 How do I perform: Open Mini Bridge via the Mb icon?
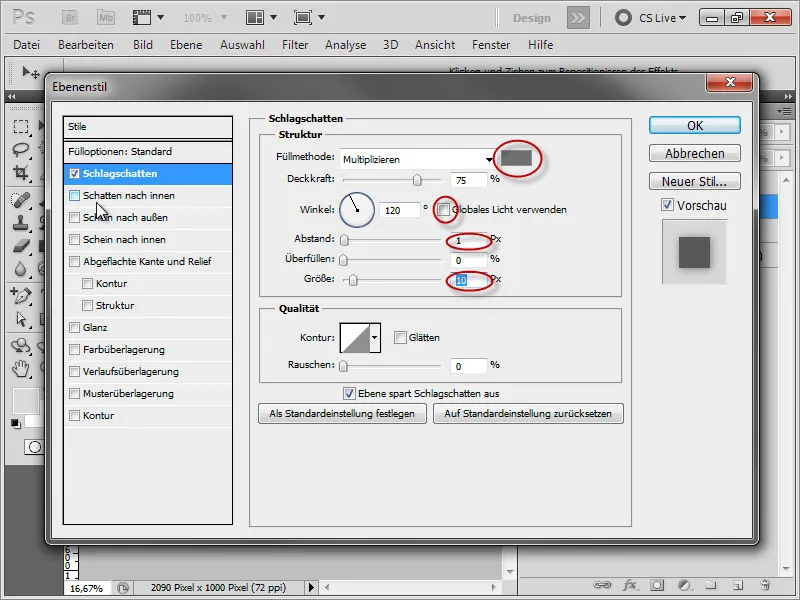pyautogui.click(x=106, y=18)
